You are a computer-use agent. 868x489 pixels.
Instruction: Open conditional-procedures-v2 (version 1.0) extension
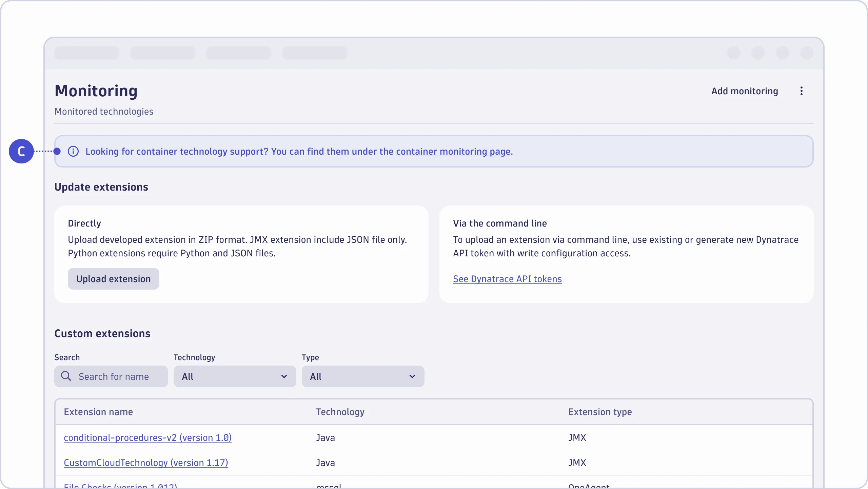(x=148, y=437)
